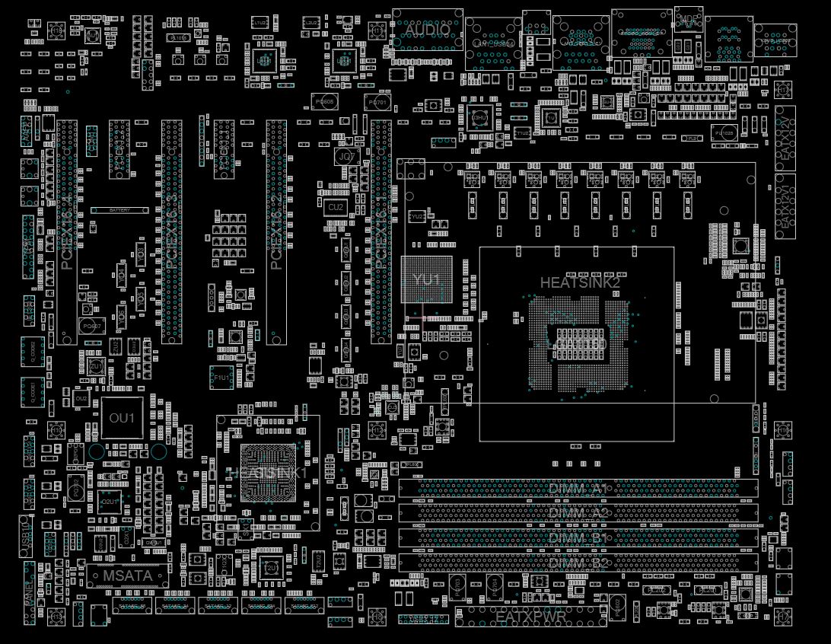Select the F1U1 component
831x644 pixels.
[x=221, y=377]
